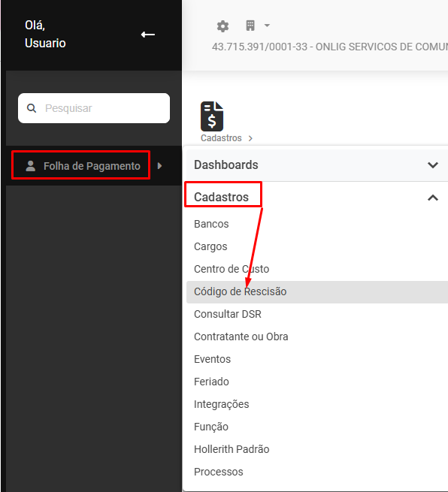Click the Cadastros breadcrumb link
The height and width of the screenshot is (492, 448).
(x=221, y=138)
